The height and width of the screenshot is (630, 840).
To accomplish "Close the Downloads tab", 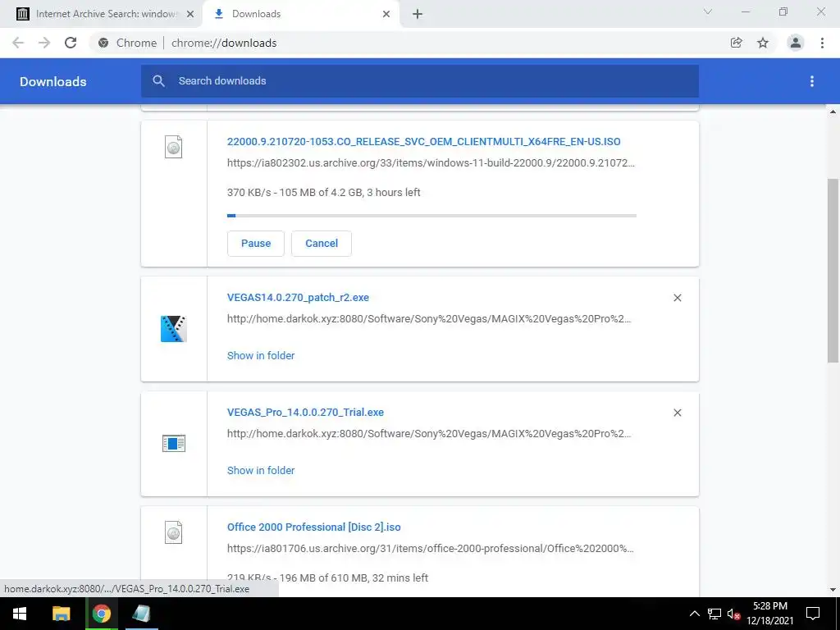I will coord(386,14).
